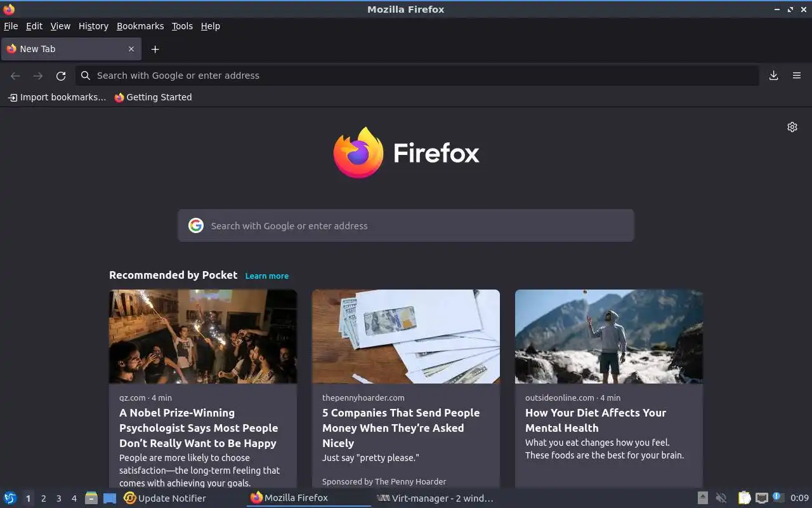
Task: Go back with the back arrow
Action: 15,76
